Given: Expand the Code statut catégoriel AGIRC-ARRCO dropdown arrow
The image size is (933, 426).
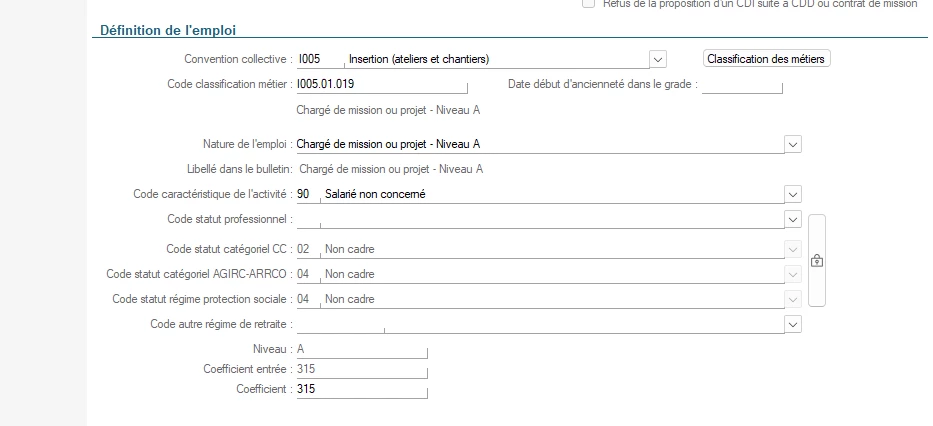Looking at the screenshot, I should coord(793,274).
